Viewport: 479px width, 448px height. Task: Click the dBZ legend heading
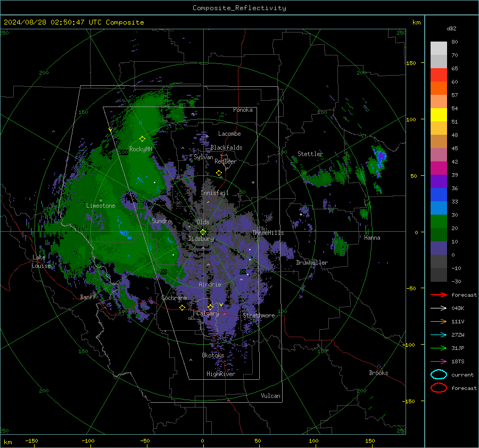[x=451, y=28]
